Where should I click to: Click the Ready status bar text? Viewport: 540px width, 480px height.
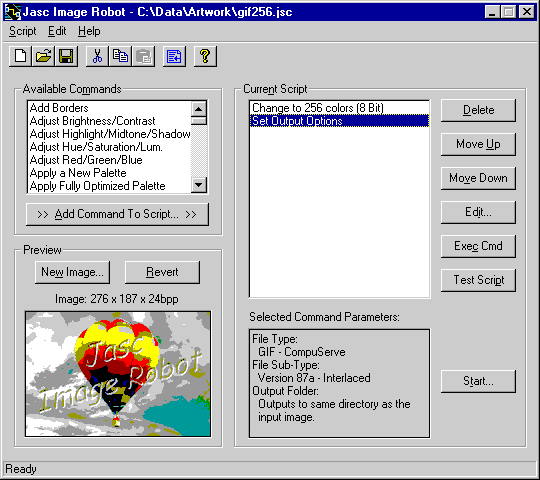[21, 469]
